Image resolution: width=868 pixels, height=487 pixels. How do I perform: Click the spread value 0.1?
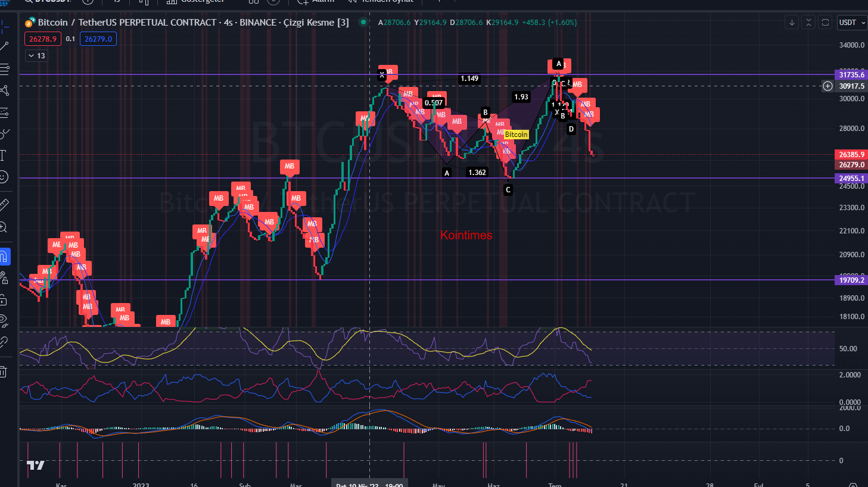(x=70, y=39)
